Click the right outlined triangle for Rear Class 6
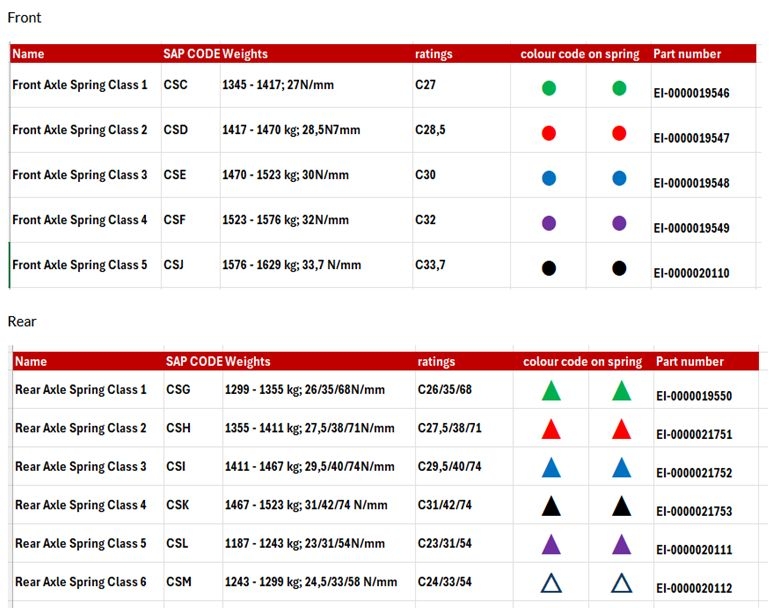Screen dimensions: 769x608 621,584
